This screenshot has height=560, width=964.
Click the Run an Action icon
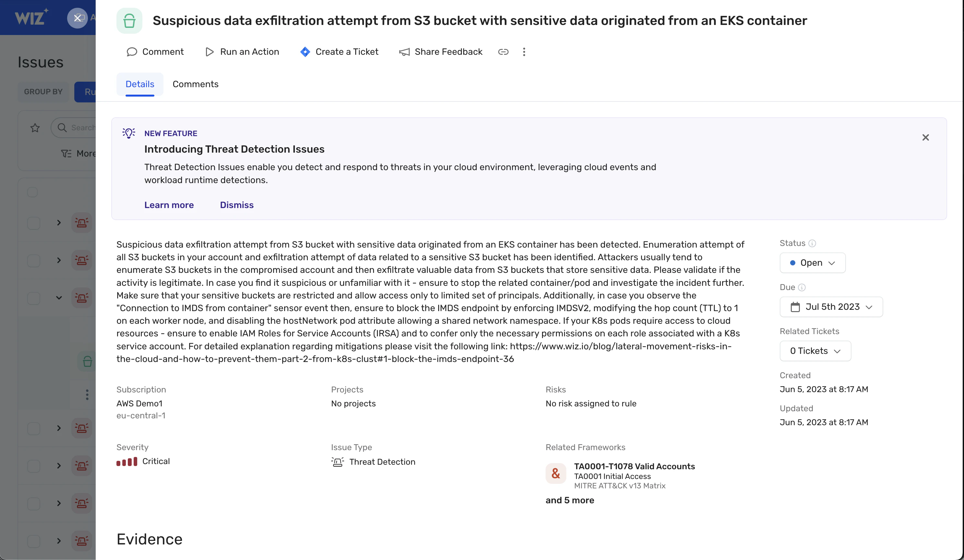pos(210,52)
